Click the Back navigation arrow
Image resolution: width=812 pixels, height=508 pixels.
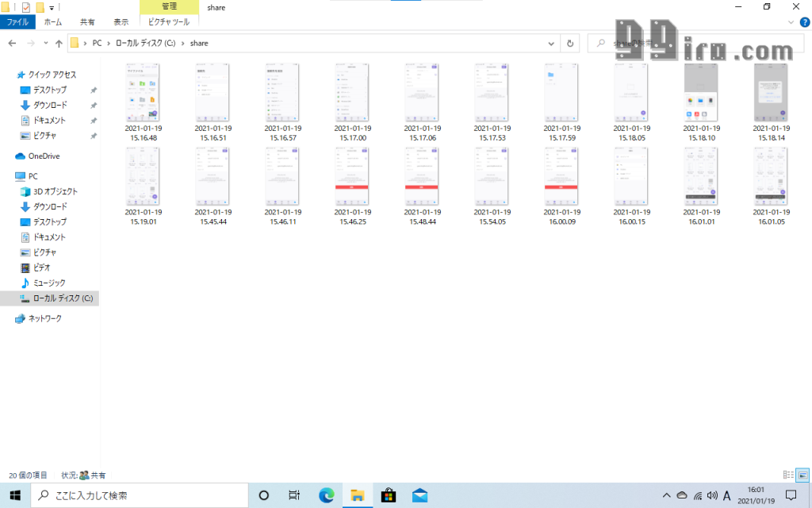point(12,43)
